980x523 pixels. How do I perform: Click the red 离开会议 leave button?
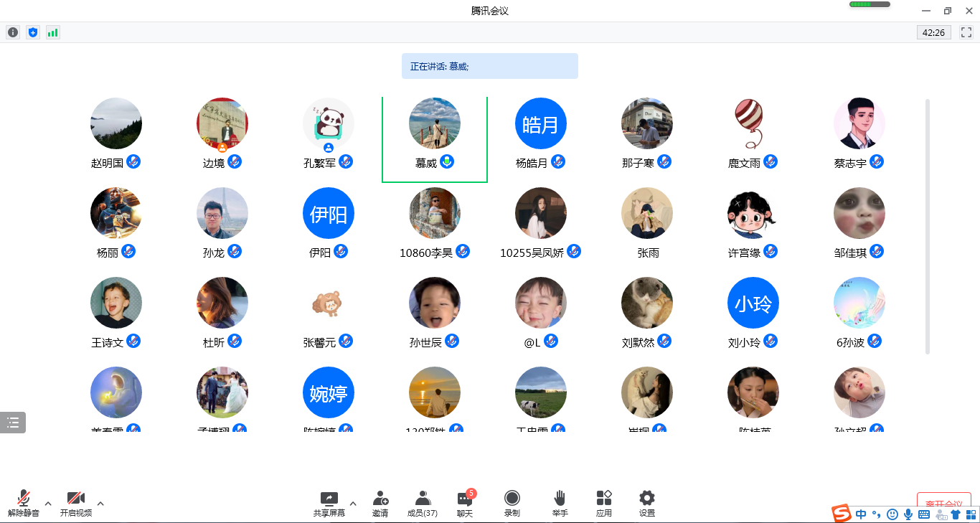[943, 503]
